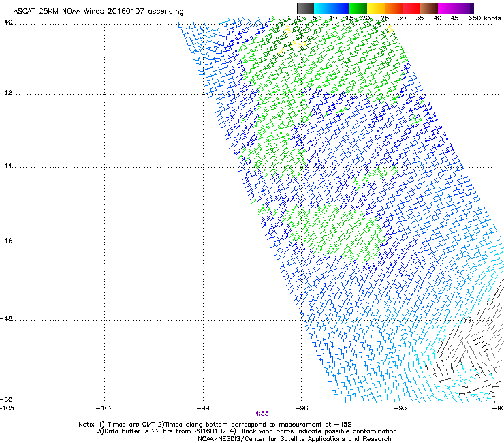Screen dimensions: 504x443
Task: Pick the yellow 20-25 knots swatch
Action: pos(376,8)
